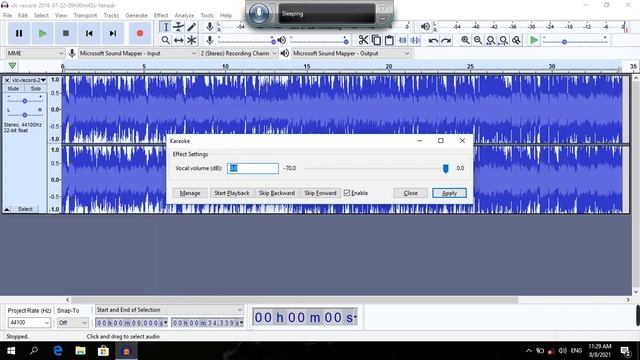Collapse the track with the arrow button
This screenshot has width=640, height=360.
coord(7,209)
